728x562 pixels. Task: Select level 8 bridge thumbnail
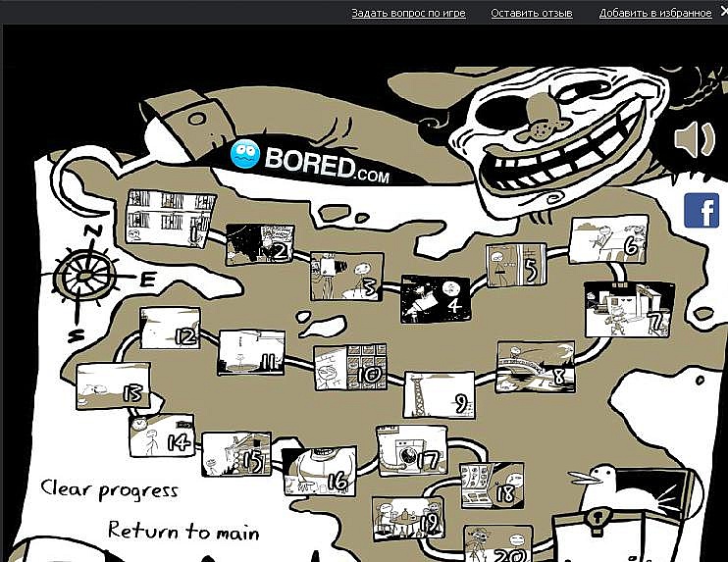[536, 367]
